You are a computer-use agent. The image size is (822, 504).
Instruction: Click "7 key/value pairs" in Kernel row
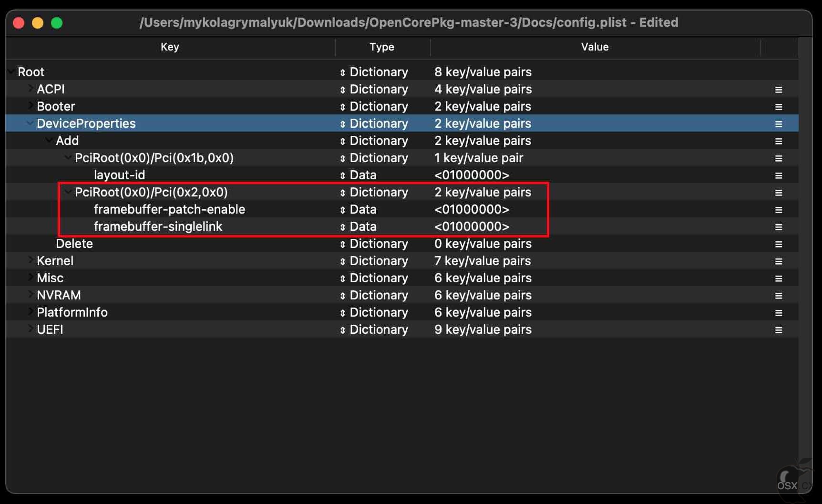(483, 261)
